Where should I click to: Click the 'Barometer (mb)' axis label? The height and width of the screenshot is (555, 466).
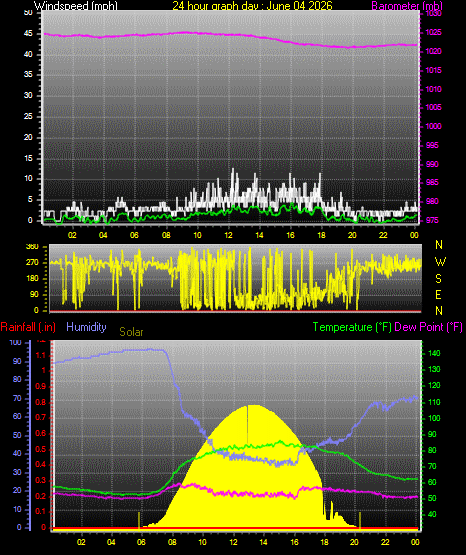(x=407, y=5)
